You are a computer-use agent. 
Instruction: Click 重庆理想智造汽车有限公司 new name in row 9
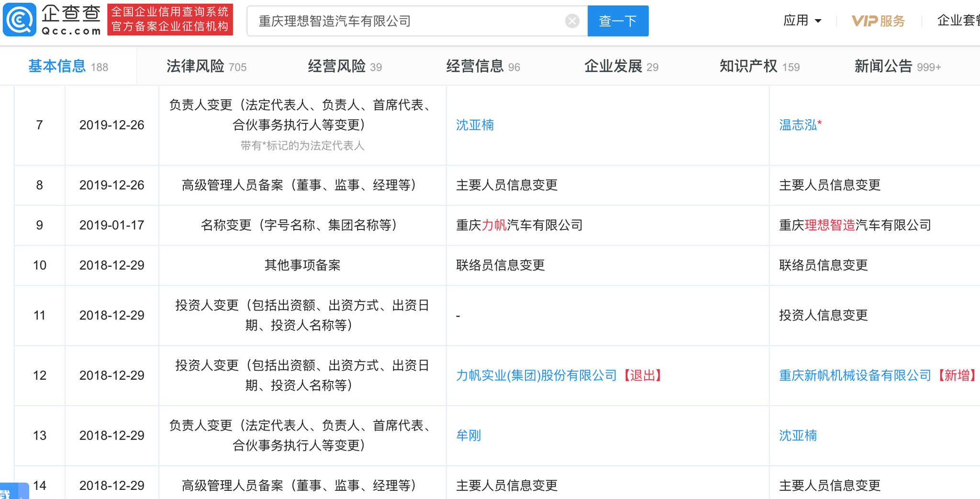coord(855,225)
